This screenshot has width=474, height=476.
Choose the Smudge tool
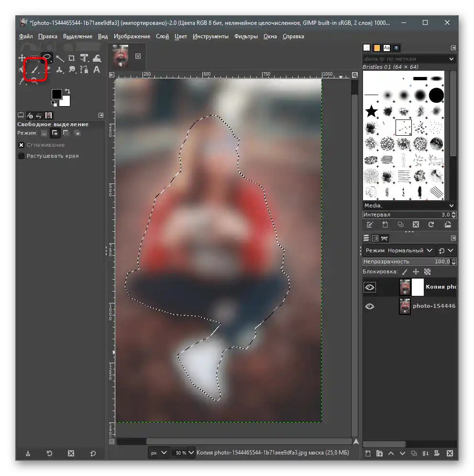click(72, 70)
